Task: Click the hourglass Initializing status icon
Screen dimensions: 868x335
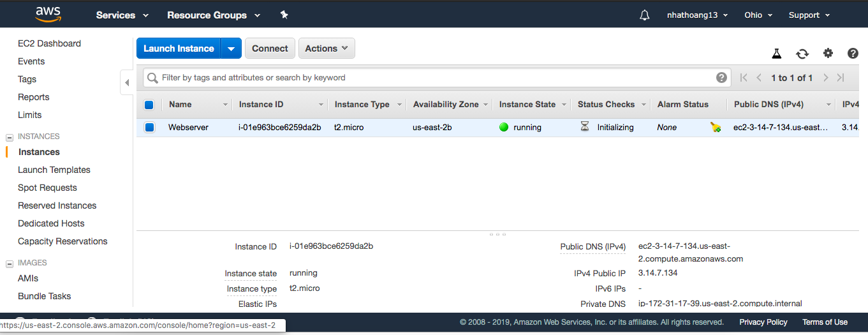Action: (585, 127)
